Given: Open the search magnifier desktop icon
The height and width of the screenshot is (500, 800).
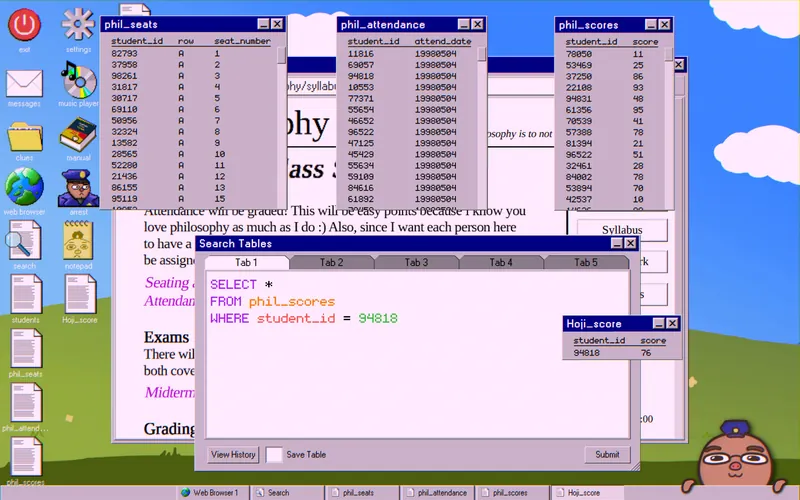Looking at the screenshot, I should pyautogui.click(x=24, y=241).
